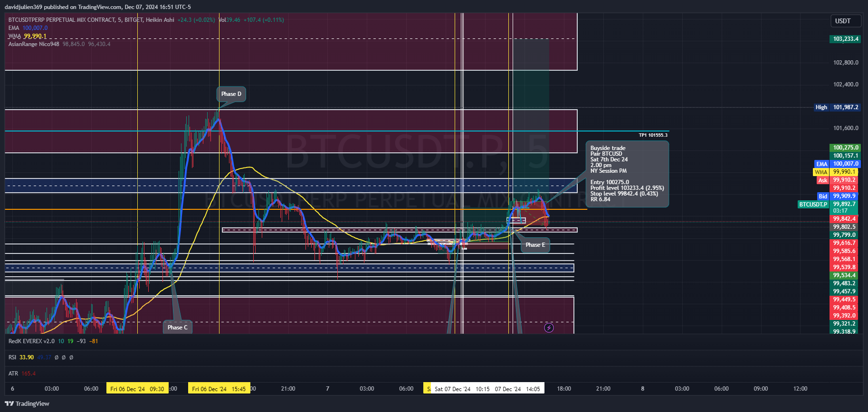Click the TP1 101555.3 line label
868x412 pixels.
click(x=653, y=135)
